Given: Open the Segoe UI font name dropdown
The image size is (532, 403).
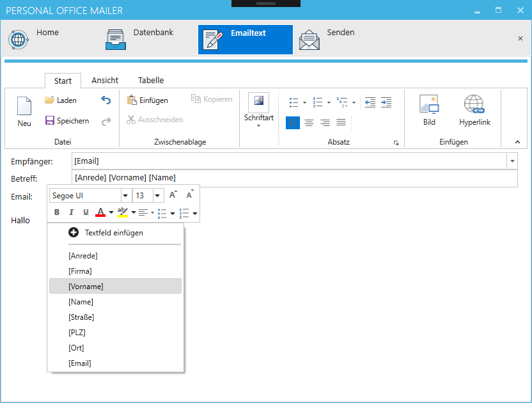Looking at the screenshot, I should pos(125,196).
